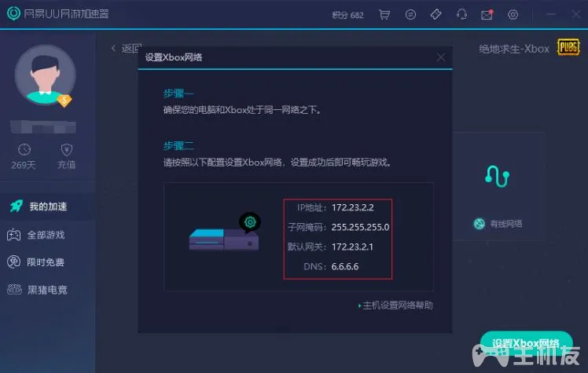Click the gear bubble above the console
588x373 pixels.
pos(250,222)
